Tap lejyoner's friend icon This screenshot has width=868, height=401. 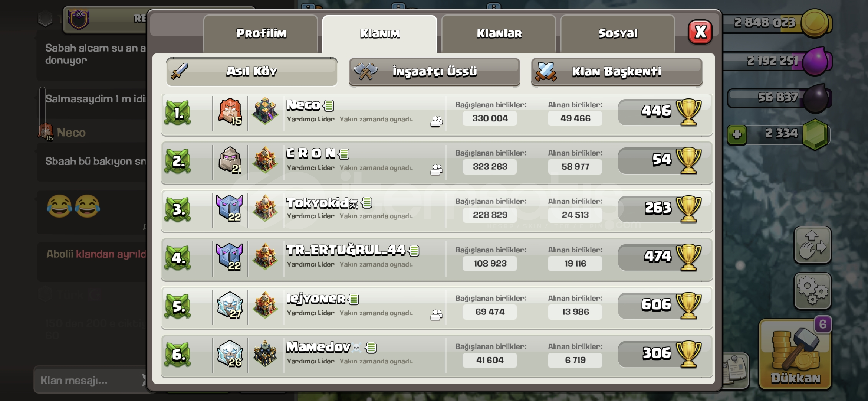click(437, 315)
